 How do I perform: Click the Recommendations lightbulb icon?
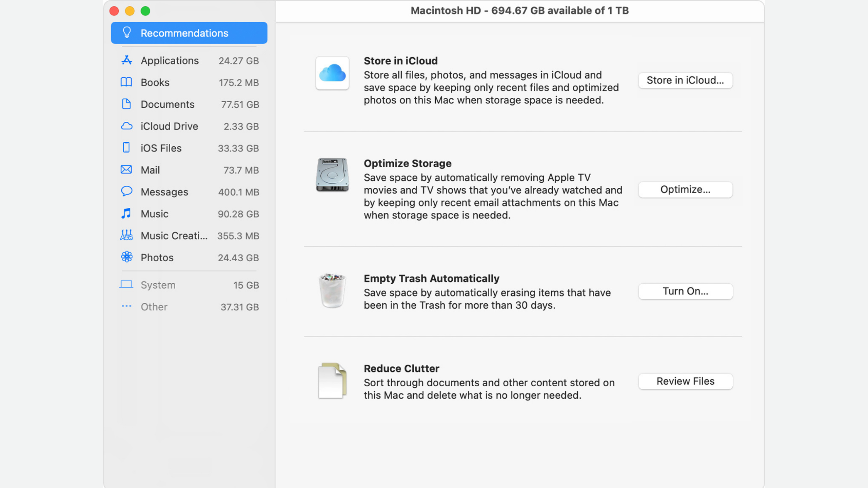click(127, 33)
